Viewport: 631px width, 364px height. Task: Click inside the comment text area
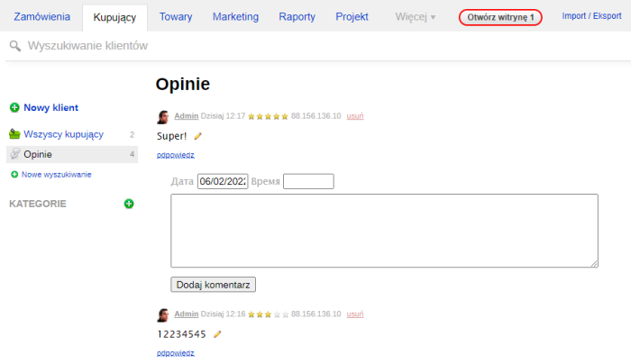[384, 230]
